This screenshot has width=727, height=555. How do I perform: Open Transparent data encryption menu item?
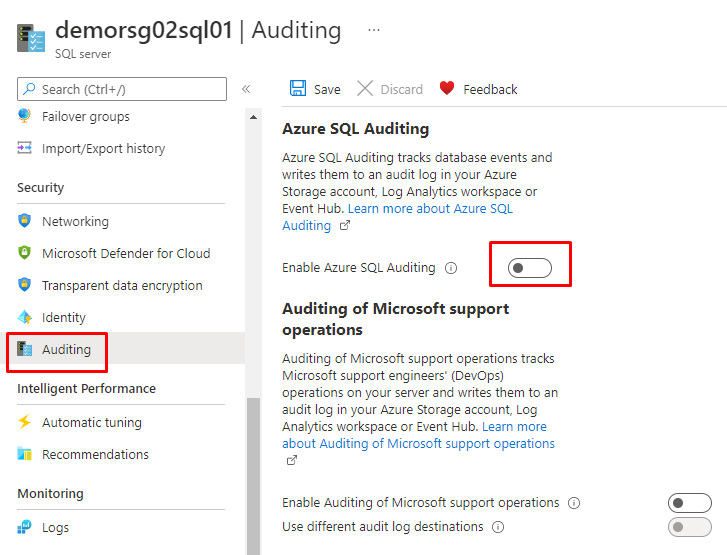click(x=122, y=285)
